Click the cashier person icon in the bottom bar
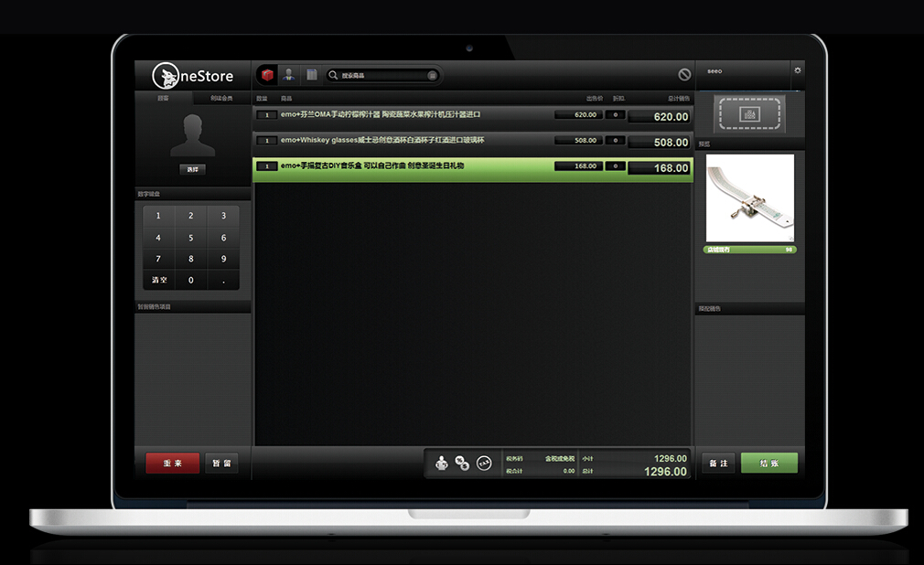The height and width of the screenshot is (565, 924). click(441, 464)
